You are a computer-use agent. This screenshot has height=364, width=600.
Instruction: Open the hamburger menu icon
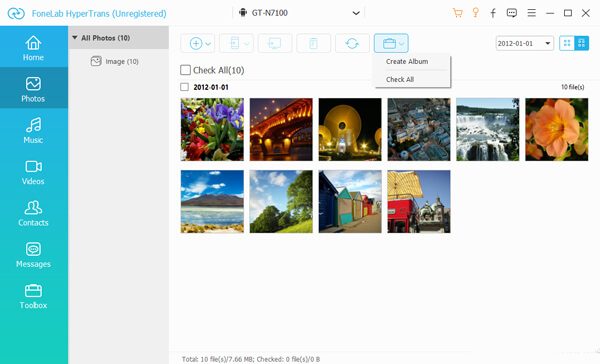click(x=531, y=13)
